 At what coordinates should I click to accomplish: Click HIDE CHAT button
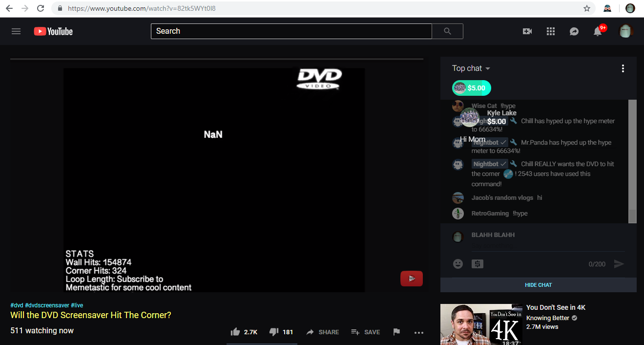point(539,285)
